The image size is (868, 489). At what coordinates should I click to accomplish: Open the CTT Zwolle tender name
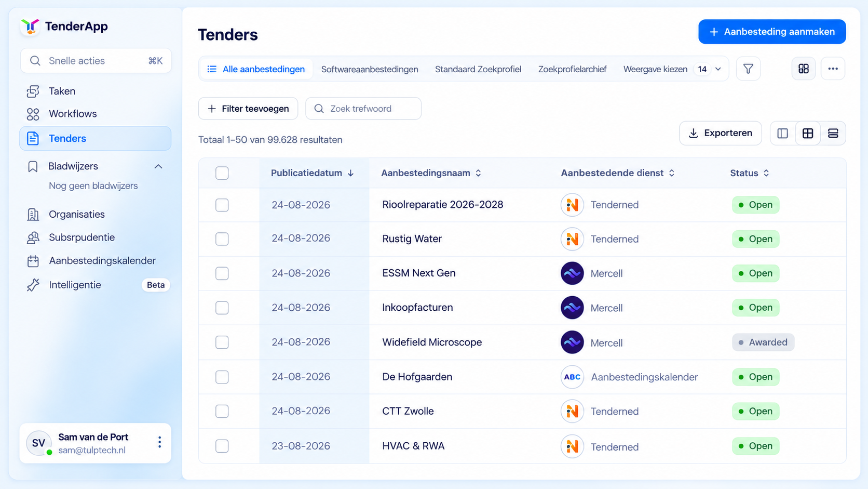point(408,411)
